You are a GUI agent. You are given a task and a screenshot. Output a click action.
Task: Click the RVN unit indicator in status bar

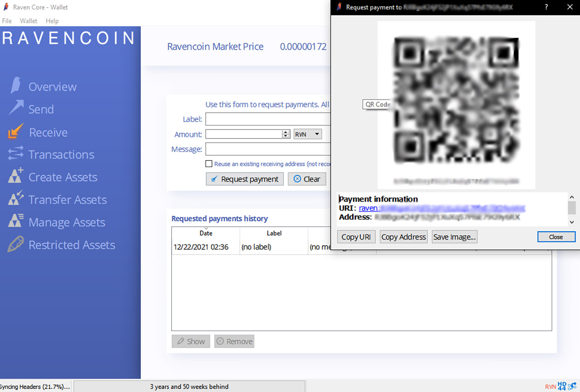click(x=551, y=387)
